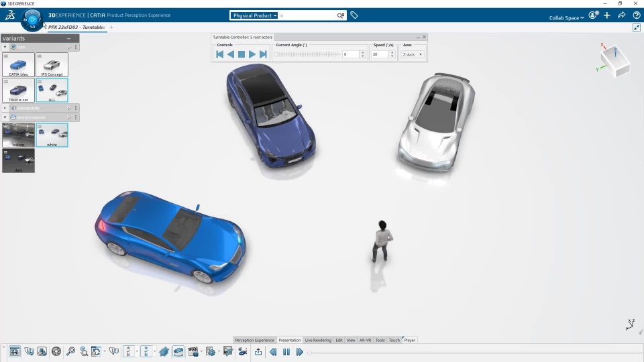Jump turntable to end position
Screen dimensions: 644x362
[263, 54]
